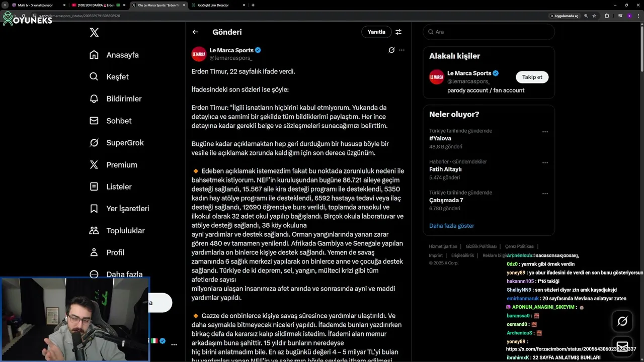Image resolution: width=644 pixels, height=362 pixels.
Task: Open Keşfet search page
Action: [109, 77]
